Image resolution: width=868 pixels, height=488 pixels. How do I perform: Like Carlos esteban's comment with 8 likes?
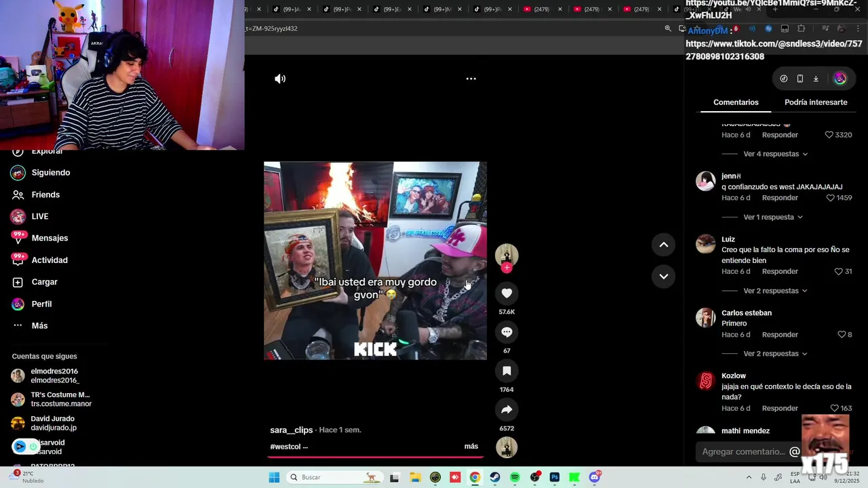point(841,335)
